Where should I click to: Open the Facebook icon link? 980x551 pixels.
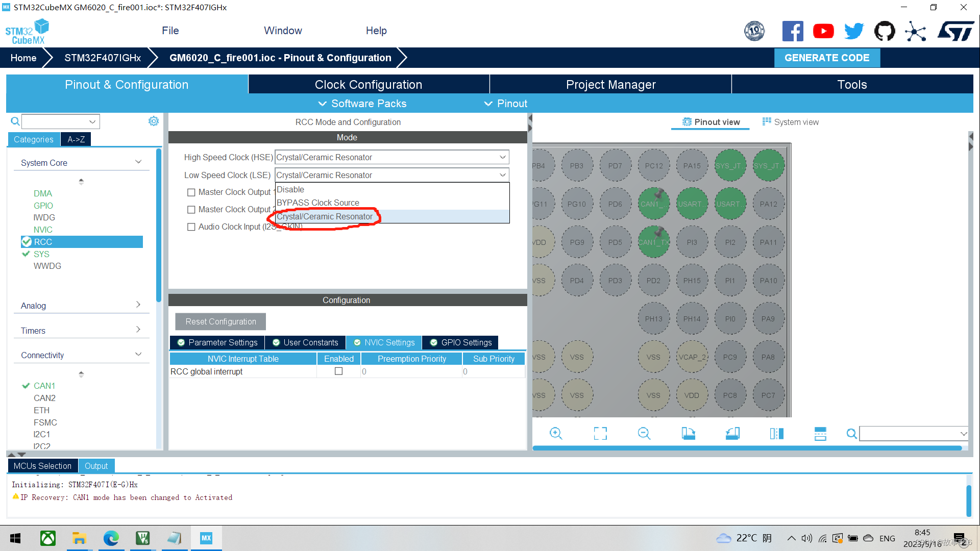click(x=793, y=31)
